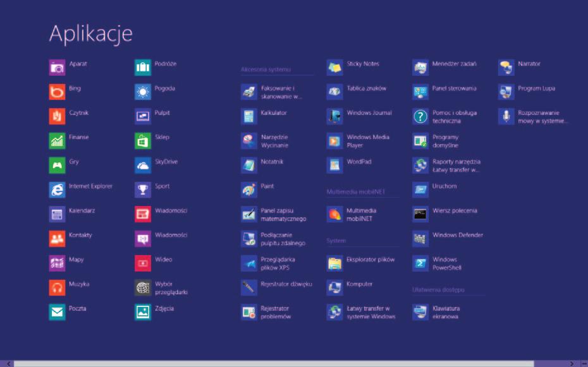588x367 pixels.
Task: Open the Sticky Notes icon
Action: click(x=334, y=68)
